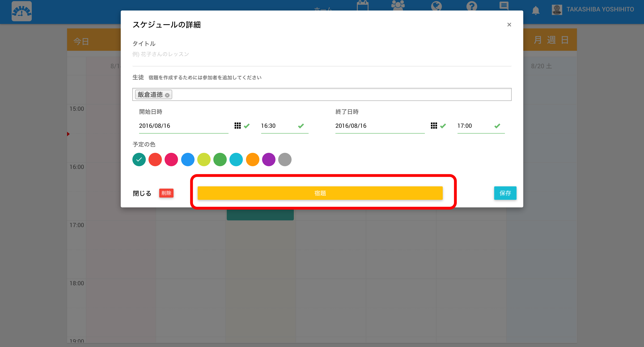Select the teal checked color circle

[x=139, y=160]
